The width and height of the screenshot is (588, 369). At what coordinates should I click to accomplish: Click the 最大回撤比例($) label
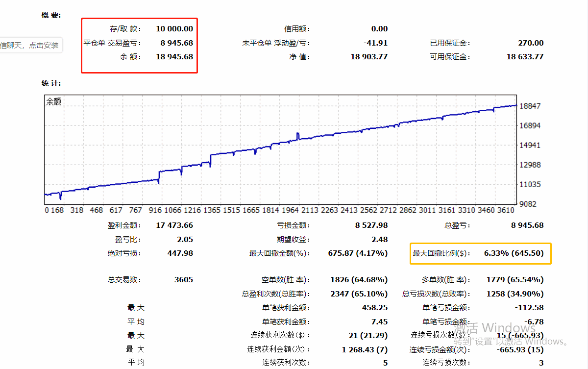(x=441, y=253)
